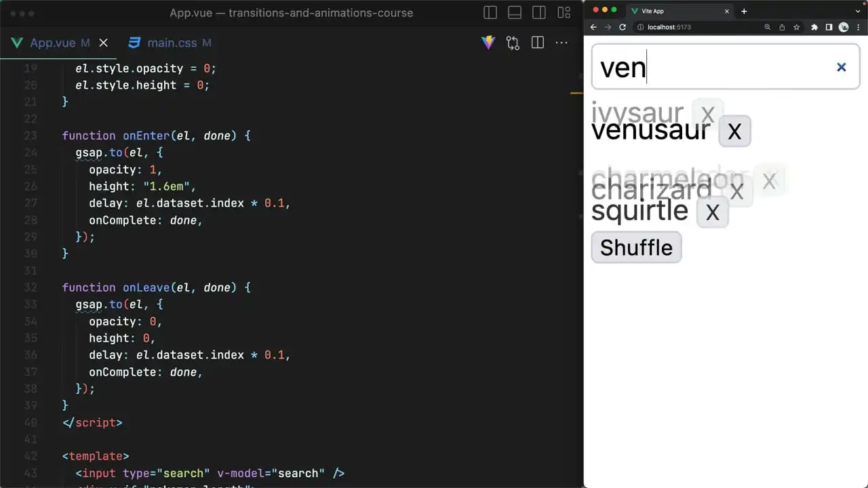Go forward in the browser

(x=608, y=27)
